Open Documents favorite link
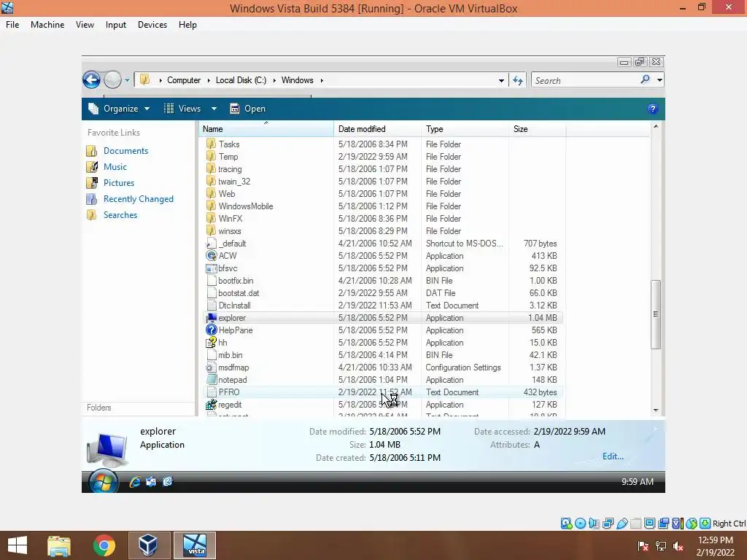747x560 pixels. pos(125,150)
